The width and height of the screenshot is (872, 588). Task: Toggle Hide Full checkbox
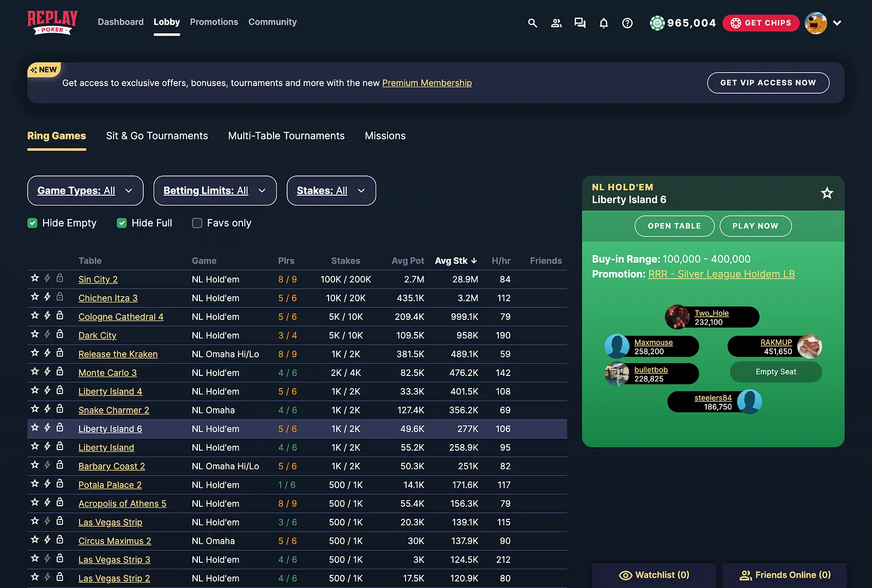click(122, 223)
